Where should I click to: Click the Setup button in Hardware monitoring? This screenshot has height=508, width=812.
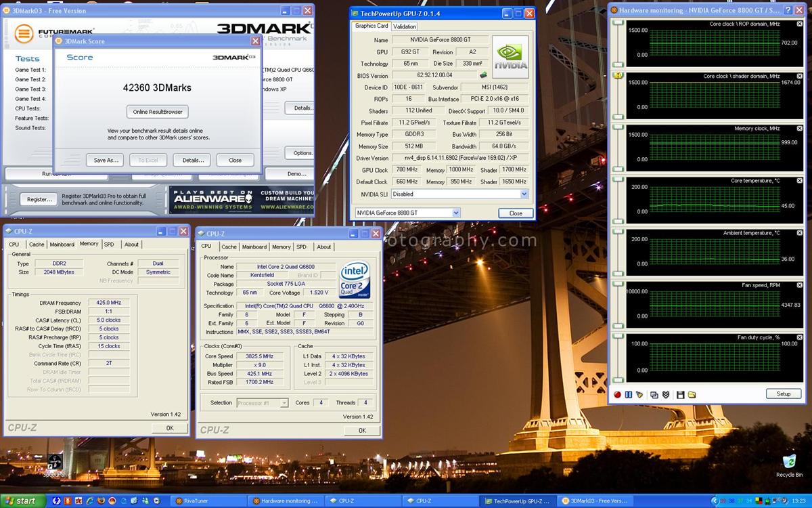pos(783,394)
